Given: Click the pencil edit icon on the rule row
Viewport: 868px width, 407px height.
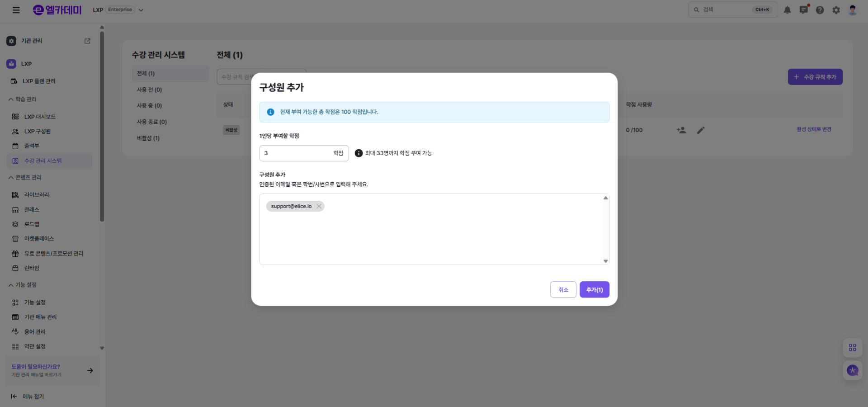Looking at the screenshot, I should (700, 130).
